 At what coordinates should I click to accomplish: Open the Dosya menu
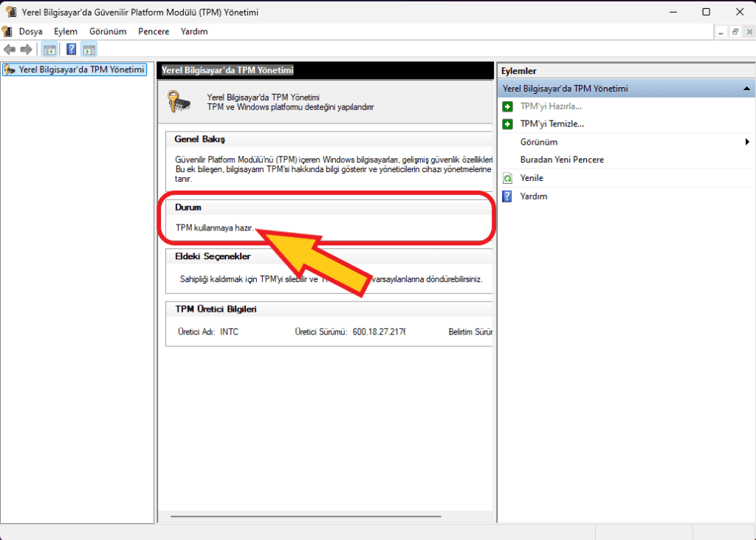click(31, 32)
